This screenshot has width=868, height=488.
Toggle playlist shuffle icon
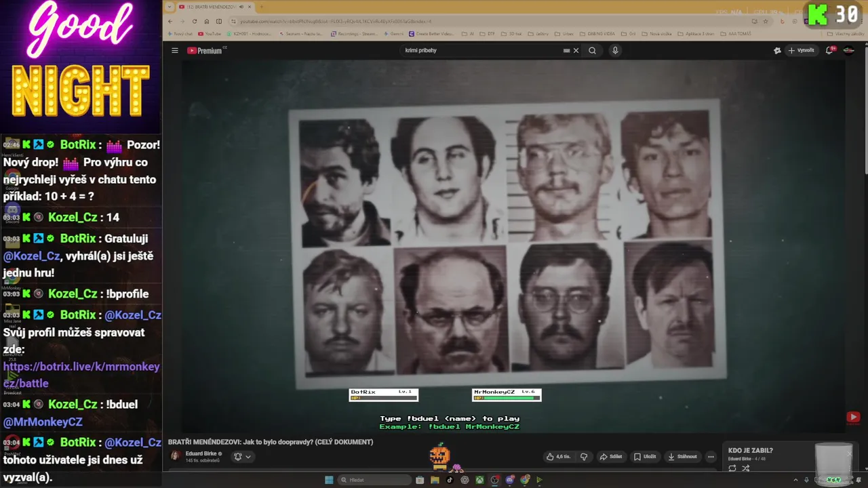tap(746, 468)
